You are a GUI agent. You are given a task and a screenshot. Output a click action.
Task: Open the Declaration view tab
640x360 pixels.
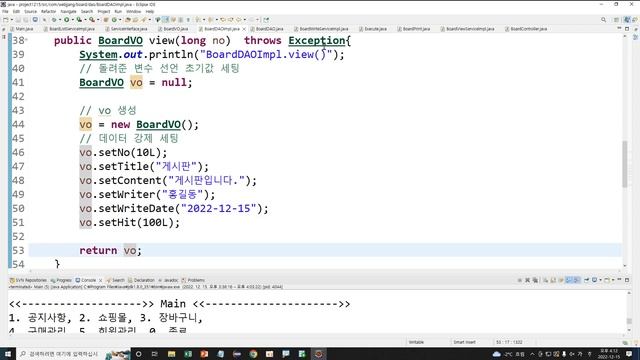click(141, 280)
